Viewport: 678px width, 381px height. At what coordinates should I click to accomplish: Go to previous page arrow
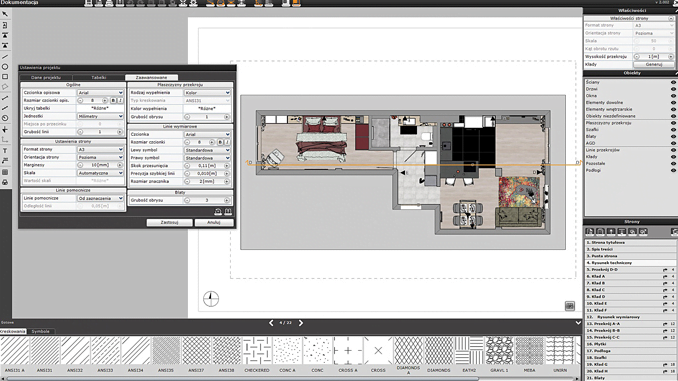[x=271, y=323]
